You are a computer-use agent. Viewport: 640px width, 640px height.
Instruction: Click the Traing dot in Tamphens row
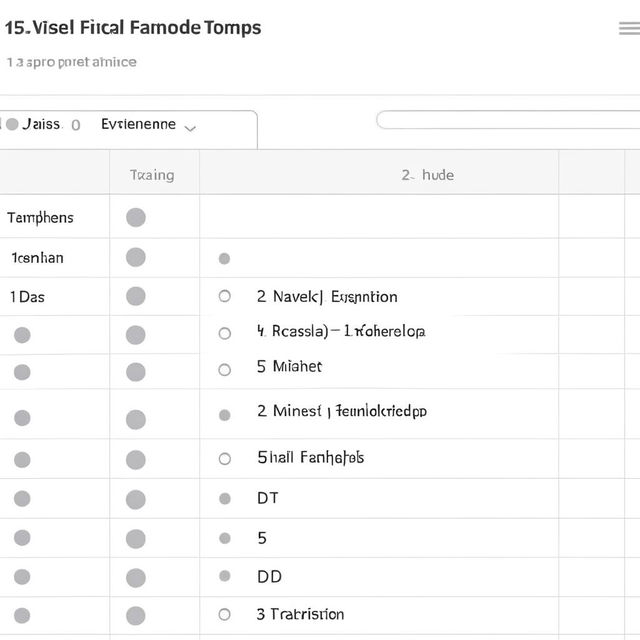pos(136,217)
